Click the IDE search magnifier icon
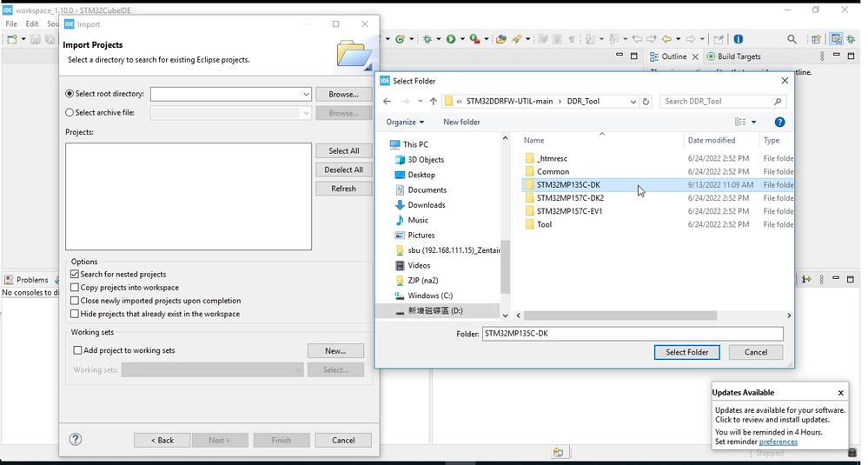The height and width of the screenshot is (465, 868). point(792,39)
